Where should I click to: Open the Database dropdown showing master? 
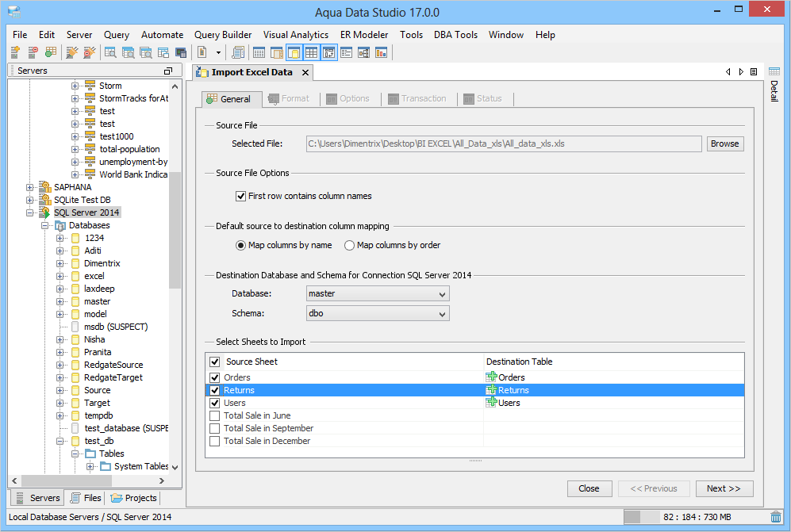click(x=378, y=293)
